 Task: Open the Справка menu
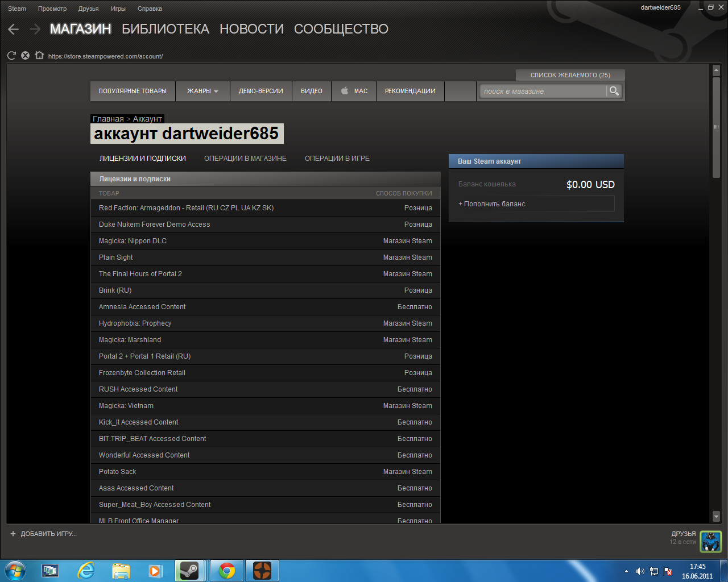tap(150, 9)
